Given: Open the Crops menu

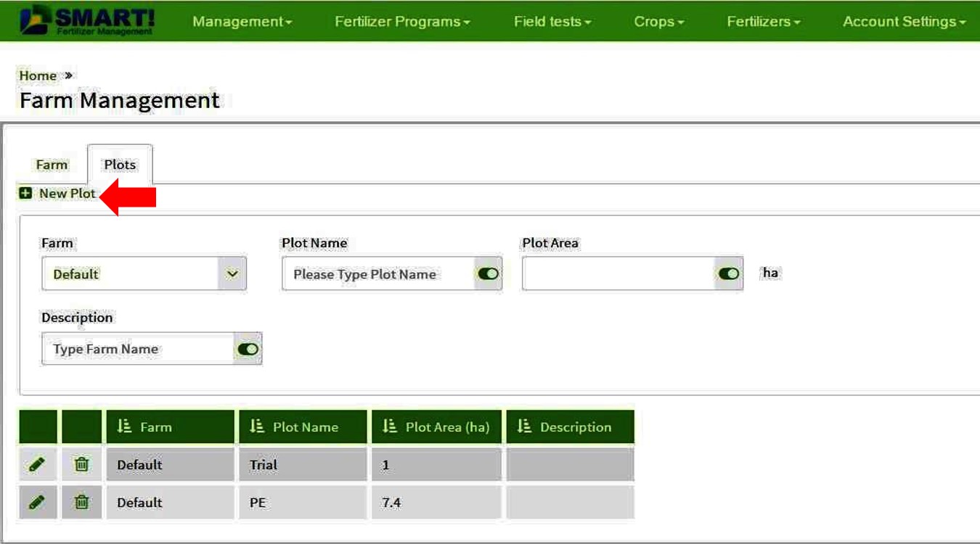Looking at the screenshot, I should (x=658, y=22).
